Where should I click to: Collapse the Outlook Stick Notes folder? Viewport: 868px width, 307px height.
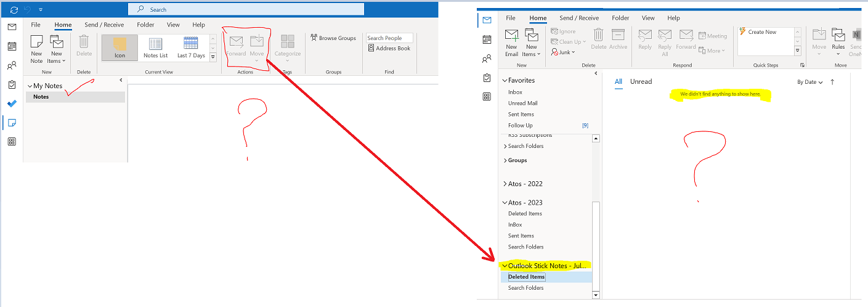coord(505,266)
